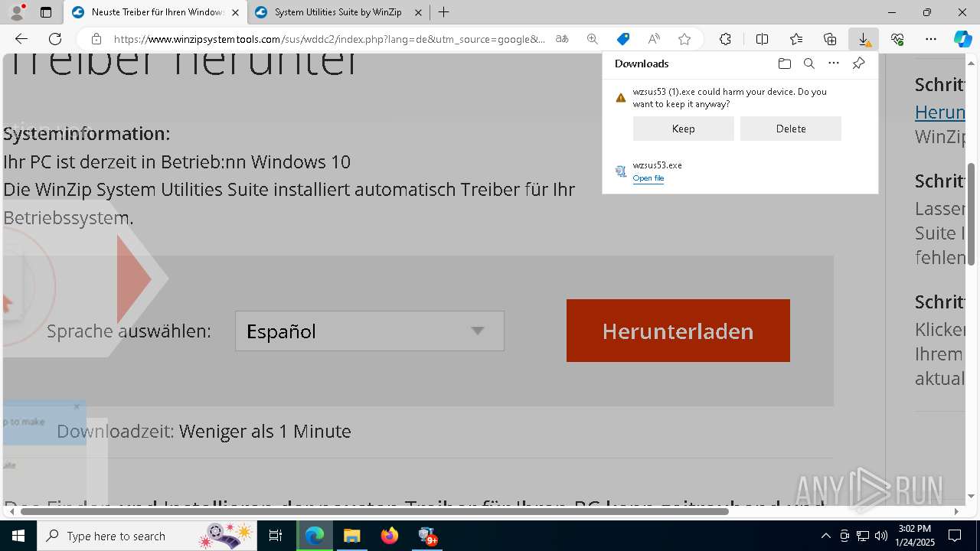Viewport: 980px width, 551px height.
Task: Open the profile avatar menu
Action: tap(17, 12)
